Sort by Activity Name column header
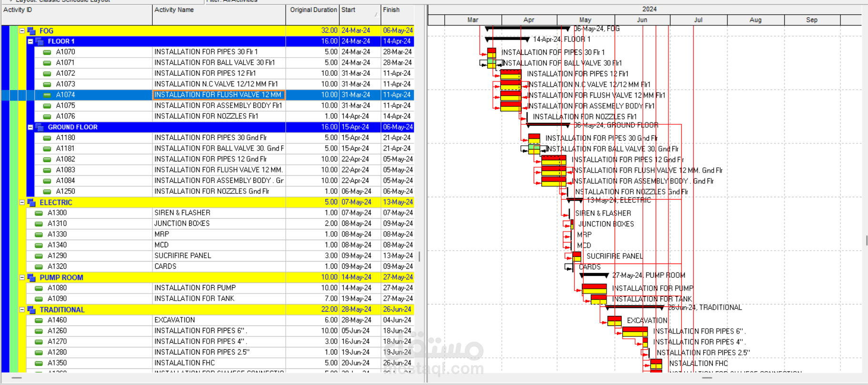The image size is (868, 385). 219,14
